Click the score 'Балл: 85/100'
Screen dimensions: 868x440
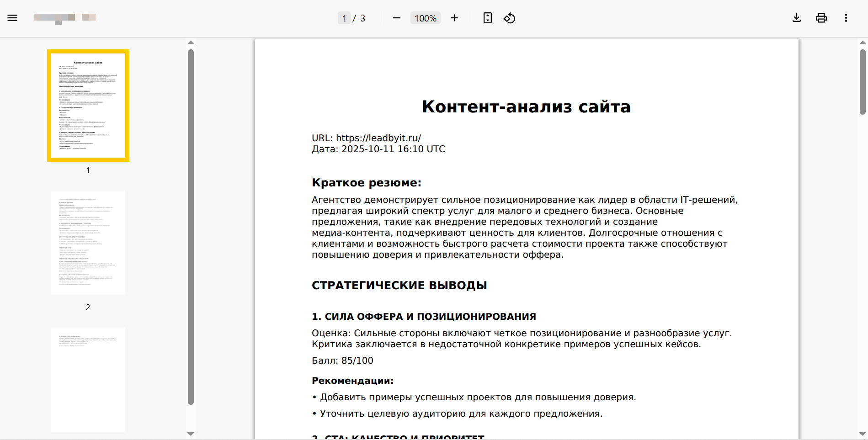coord(342,360)
